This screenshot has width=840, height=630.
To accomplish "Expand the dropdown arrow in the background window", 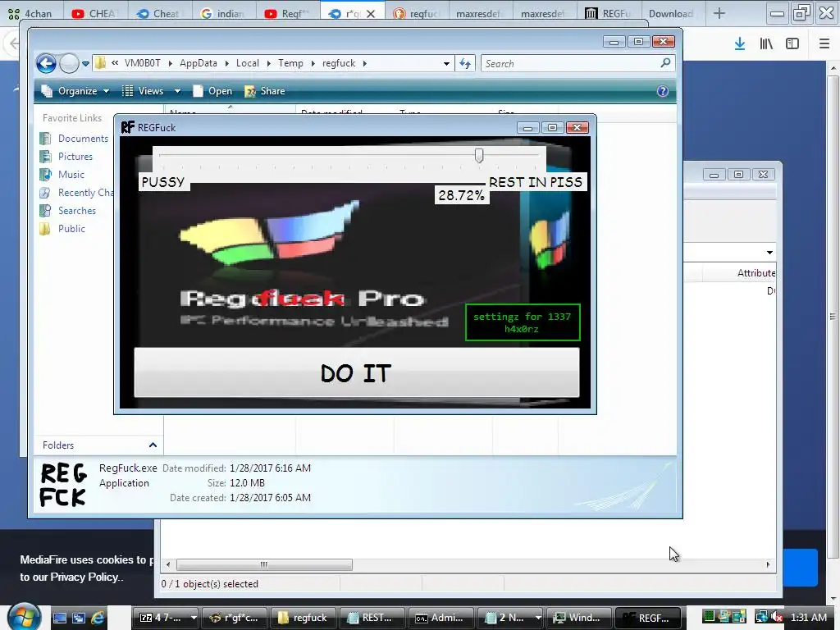I will 769,253.
